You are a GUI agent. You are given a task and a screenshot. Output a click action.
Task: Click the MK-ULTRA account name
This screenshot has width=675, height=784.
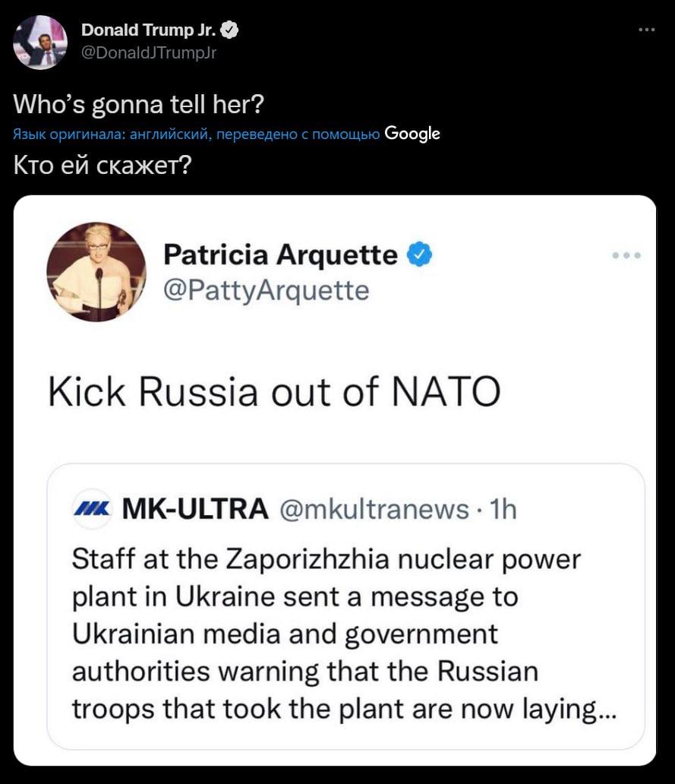pyautogui.click(x=194, y=508)
